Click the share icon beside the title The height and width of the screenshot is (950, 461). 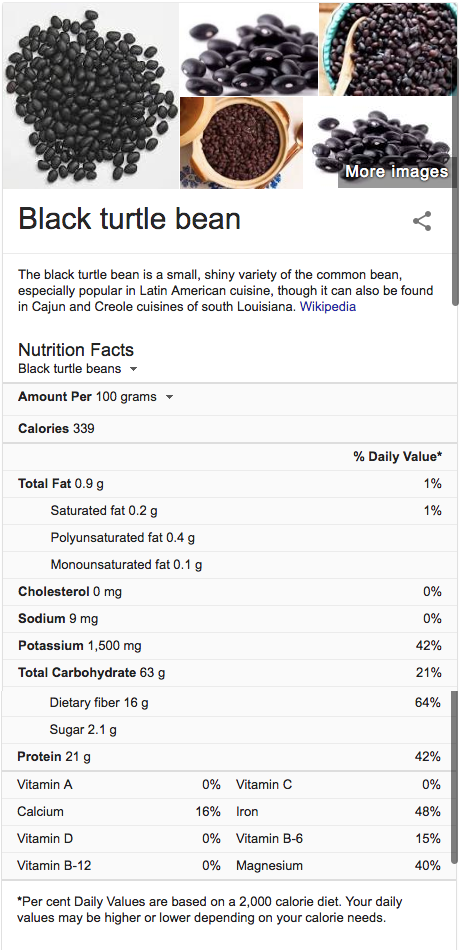pos(422,221)
